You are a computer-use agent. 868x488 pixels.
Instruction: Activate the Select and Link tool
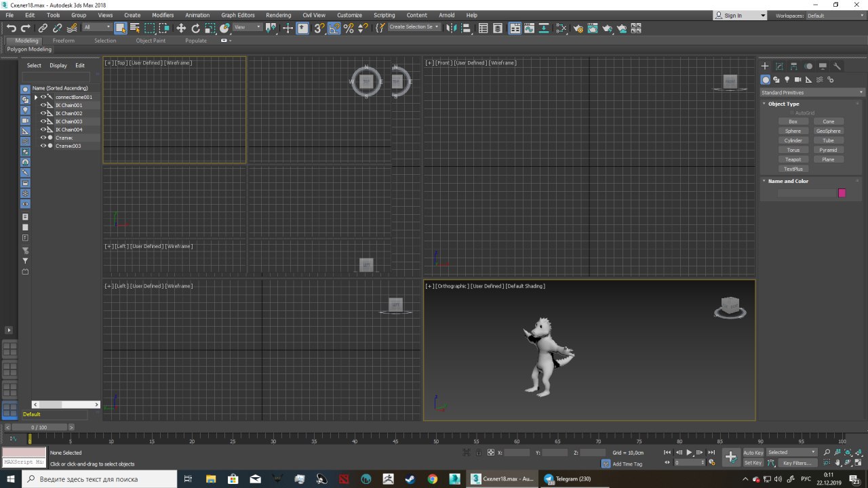click(43, 28)
